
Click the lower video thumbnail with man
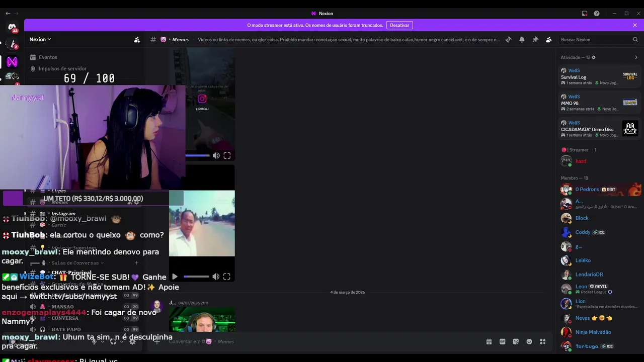(202, 223)
